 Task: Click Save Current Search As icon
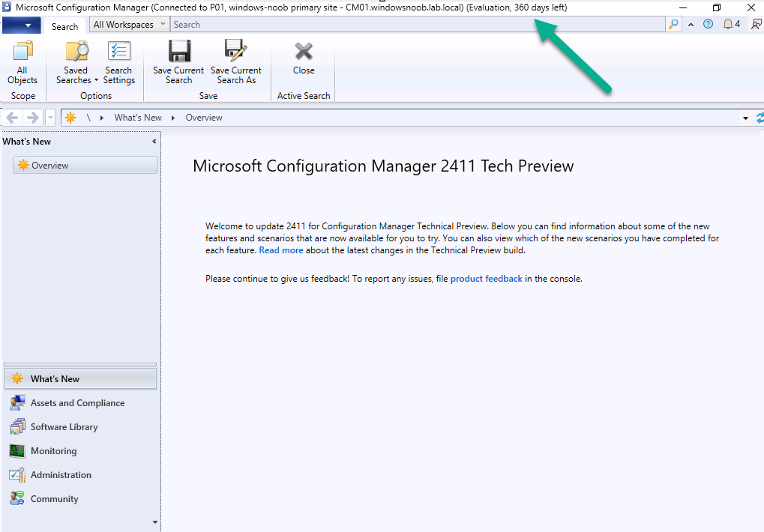(236, 63)
